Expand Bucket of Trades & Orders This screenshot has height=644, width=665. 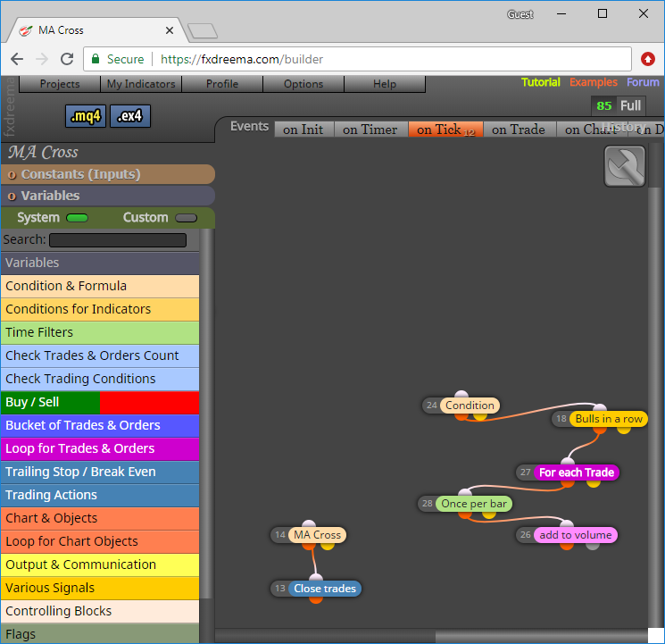click(x=100, y=425)
